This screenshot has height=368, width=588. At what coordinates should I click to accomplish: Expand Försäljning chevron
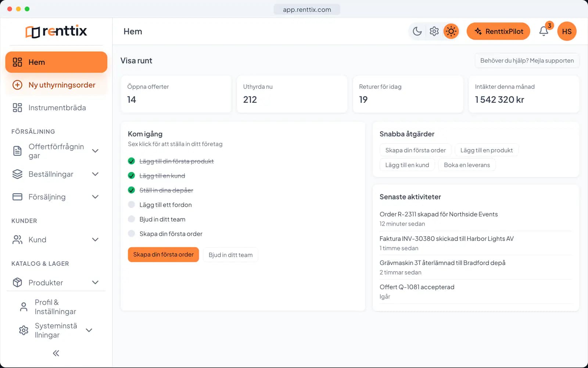tap(95, 197)
